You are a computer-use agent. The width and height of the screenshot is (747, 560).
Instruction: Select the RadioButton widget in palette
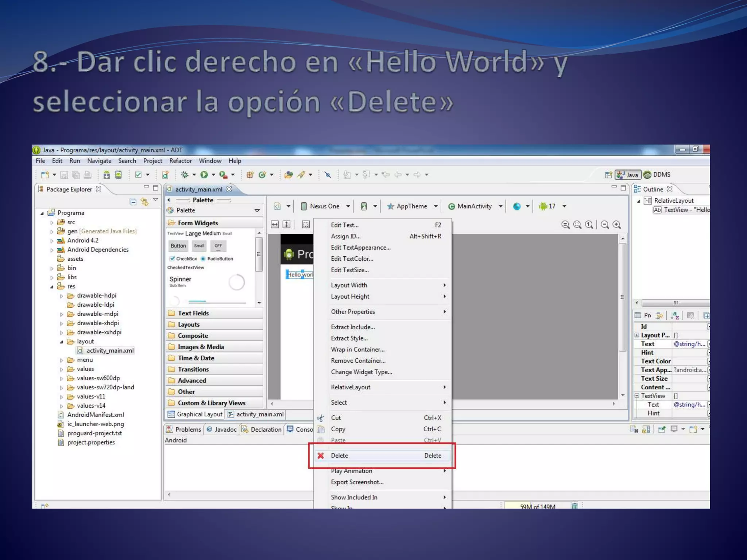tap(217, 259)
